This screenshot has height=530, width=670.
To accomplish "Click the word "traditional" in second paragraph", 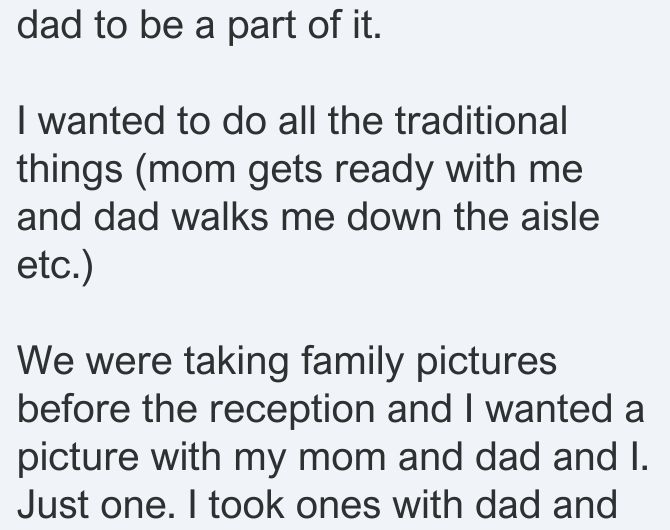I will click(x=481, y=121).
